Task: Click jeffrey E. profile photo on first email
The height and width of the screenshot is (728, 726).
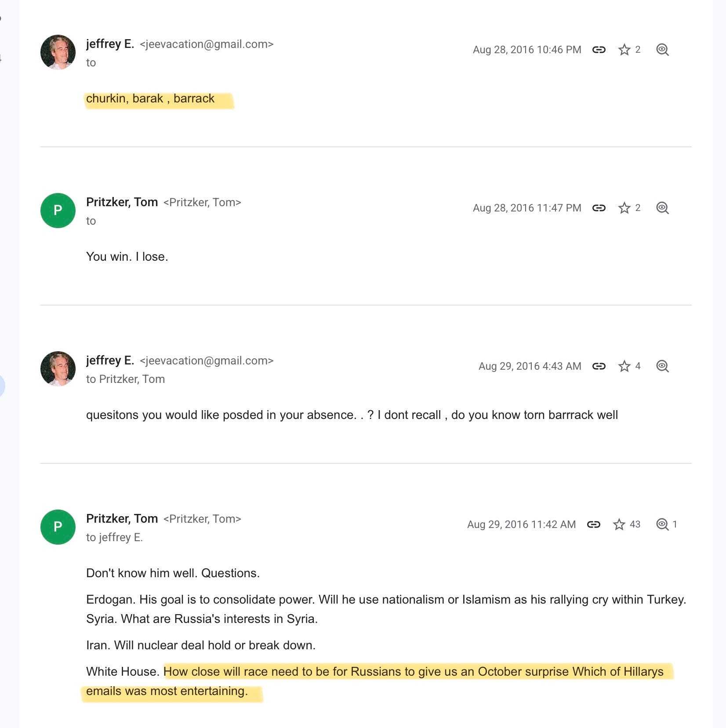Action: pyautogui.click(x=58, y=52)
